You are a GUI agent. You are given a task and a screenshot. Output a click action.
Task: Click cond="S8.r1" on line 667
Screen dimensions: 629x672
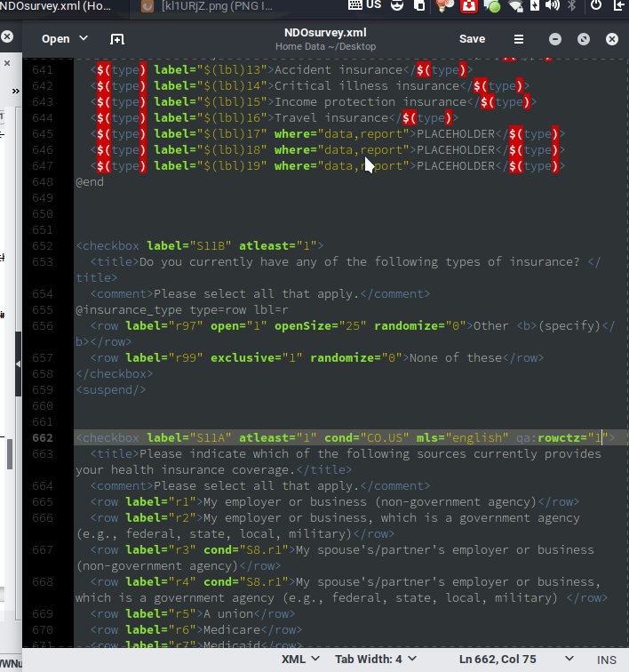pyautogui.click(x=246, y=550)
